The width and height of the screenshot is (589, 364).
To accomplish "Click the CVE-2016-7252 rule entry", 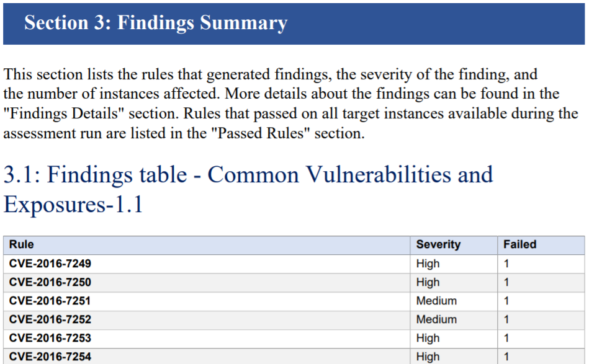I will click(50, 319).
